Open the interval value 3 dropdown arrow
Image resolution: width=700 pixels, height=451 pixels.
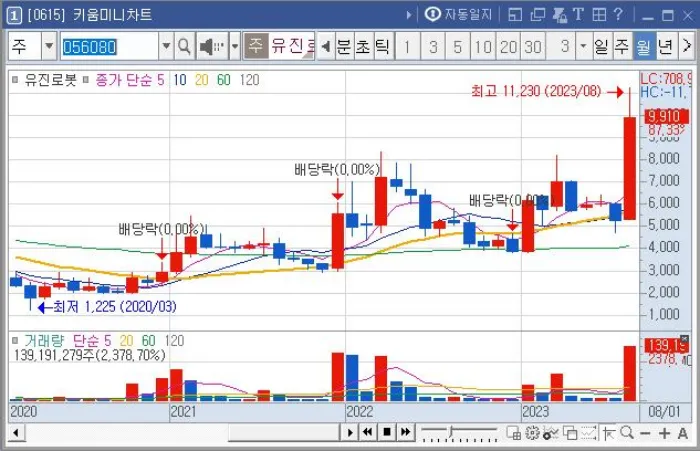point(583,46)
